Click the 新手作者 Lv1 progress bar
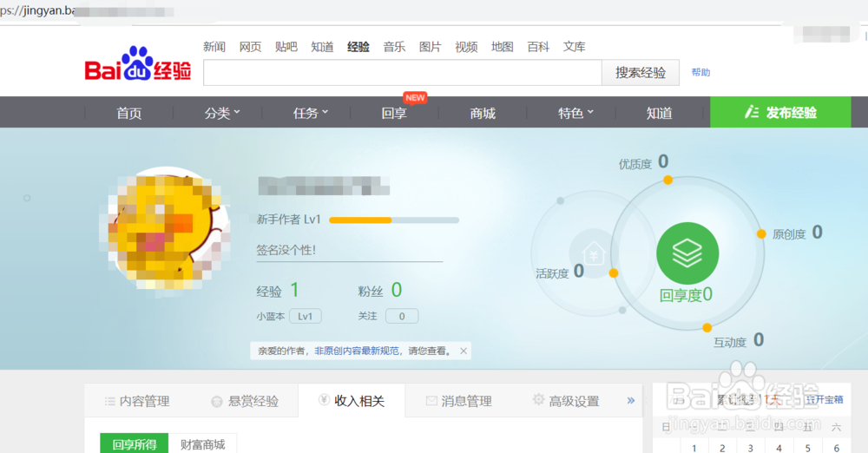 (x=394, y=220)
